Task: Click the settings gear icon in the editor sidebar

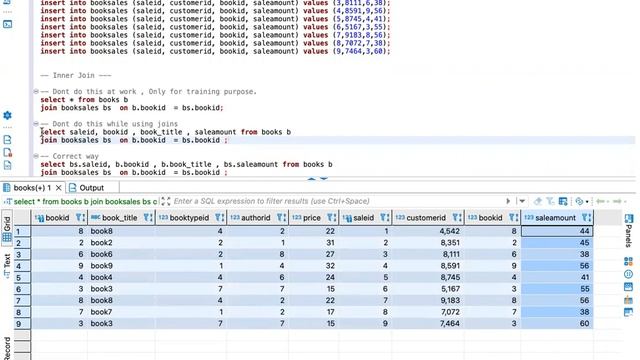Action: pos(7,116)
